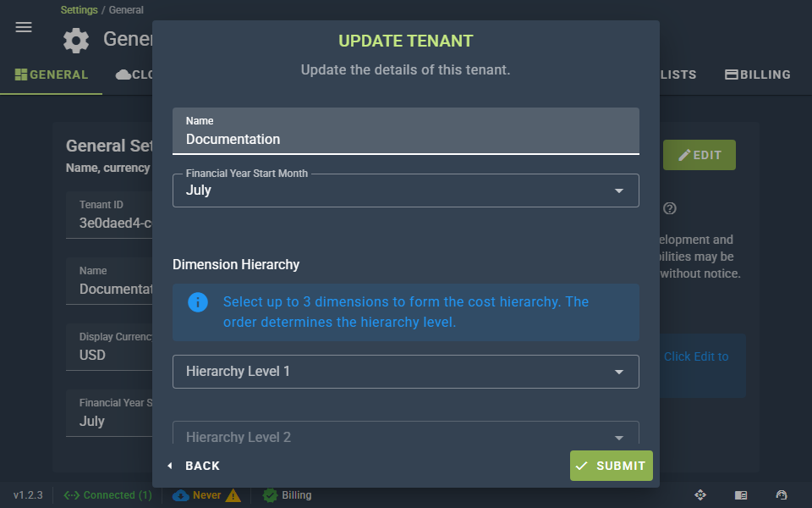Click the Back button in dialog
The width and height of the screenshot is (812, 508).
tap(194, 466)
